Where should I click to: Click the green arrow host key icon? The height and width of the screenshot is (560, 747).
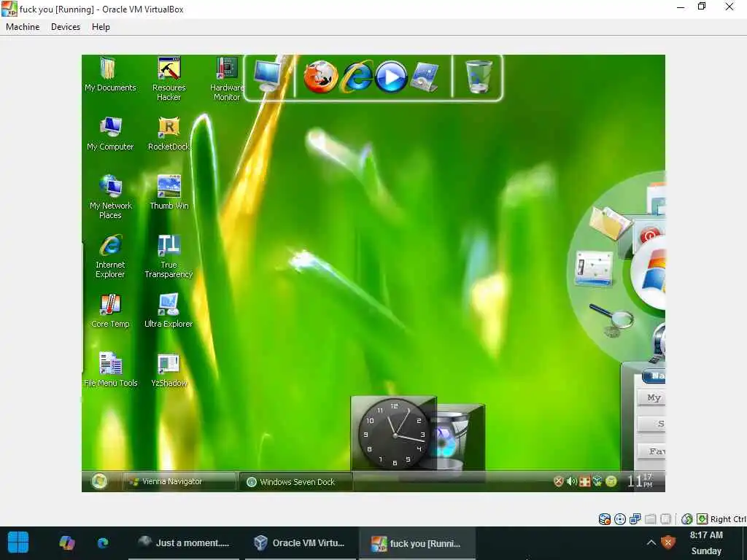pos(702,519)
